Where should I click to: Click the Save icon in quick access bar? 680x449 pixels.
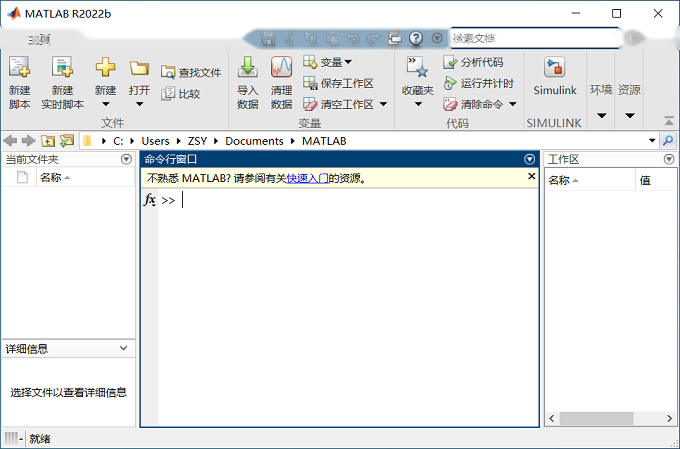point(268,39)
